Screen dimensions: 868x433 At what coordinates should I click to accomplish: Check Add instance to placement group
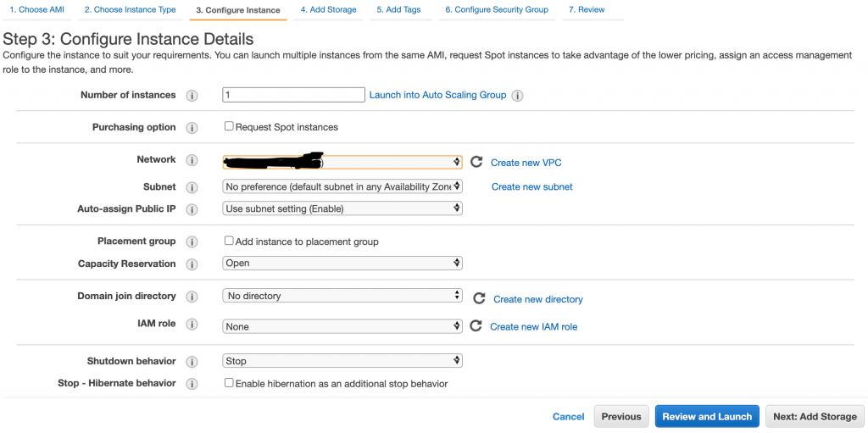[x=229, y=241]
